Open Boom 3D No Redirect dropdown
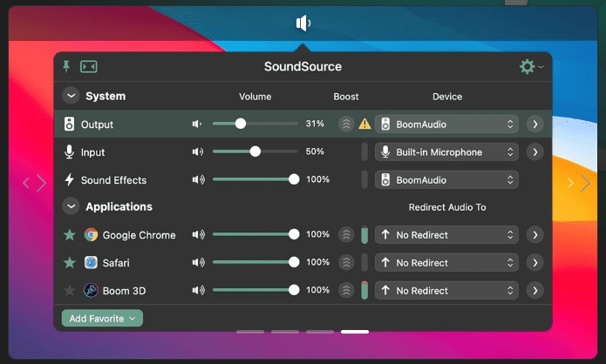Viewport: 606px width, 364px height. click(x=446, y=290)
